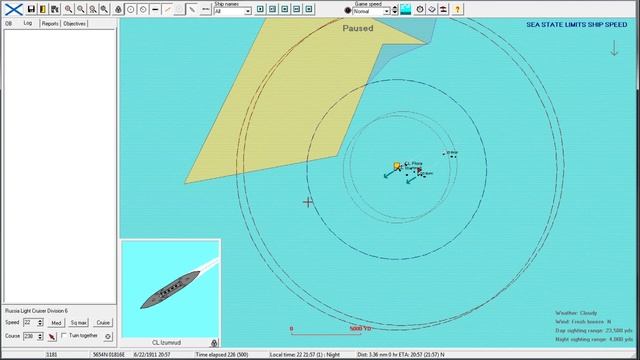
Task: Click the diamond shape toolbar icon
Action: [432, 9]
